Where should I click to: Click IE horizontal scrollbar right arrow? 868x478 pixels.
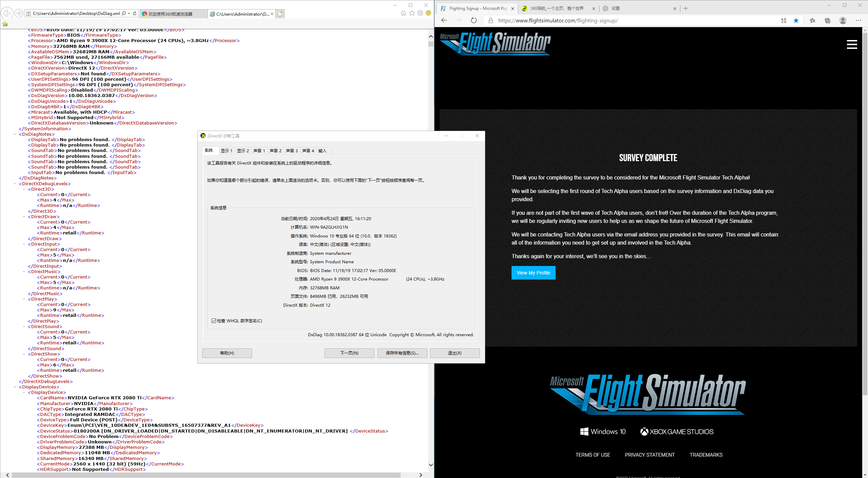tap(421, 475)
